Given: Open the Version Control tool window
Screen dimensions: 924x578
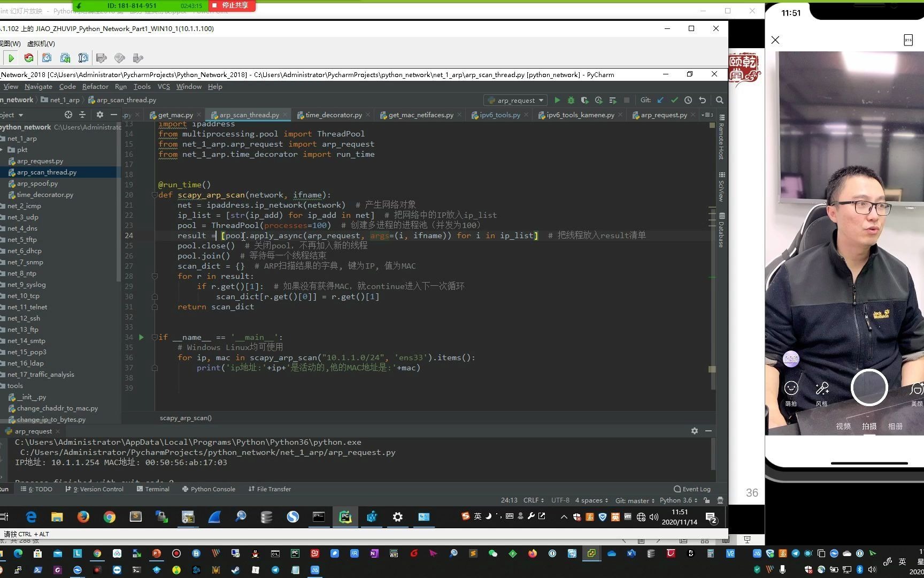Looking at the screenshot, I should click(94, 489).
